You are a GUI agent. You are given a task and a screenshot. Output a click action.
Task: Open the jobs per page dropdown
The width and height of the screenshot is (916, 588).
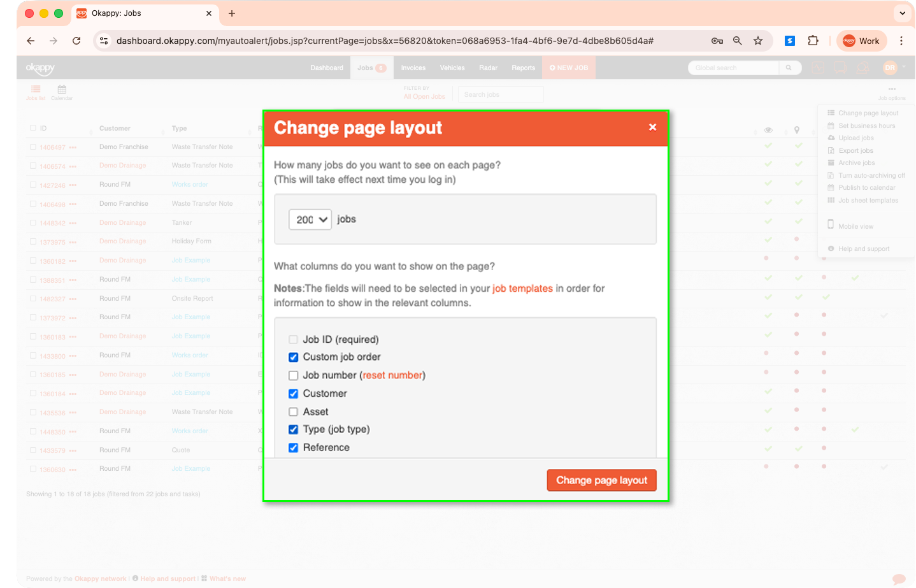pos(310,220)
